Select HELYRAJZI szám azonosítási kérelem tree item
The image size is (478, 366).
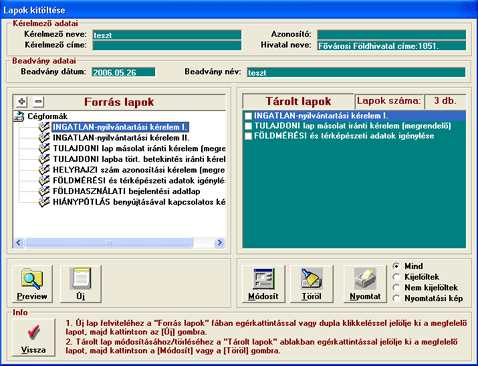(139, 170)
